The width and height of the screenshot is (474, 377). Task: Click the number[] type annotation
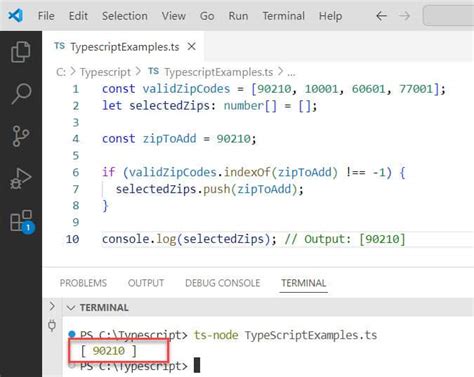[250, 106]
